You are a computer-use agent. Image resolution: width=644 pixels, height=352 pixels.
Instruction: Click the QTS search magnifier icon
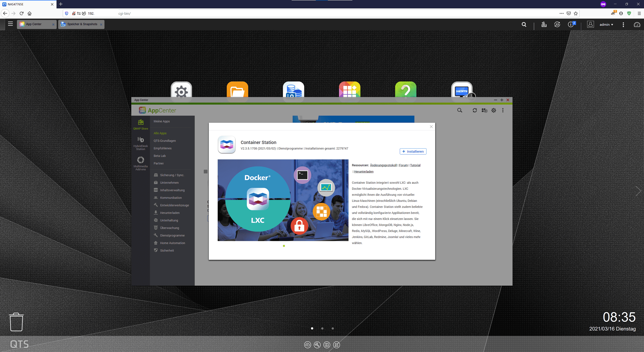(x=524, y=25)
